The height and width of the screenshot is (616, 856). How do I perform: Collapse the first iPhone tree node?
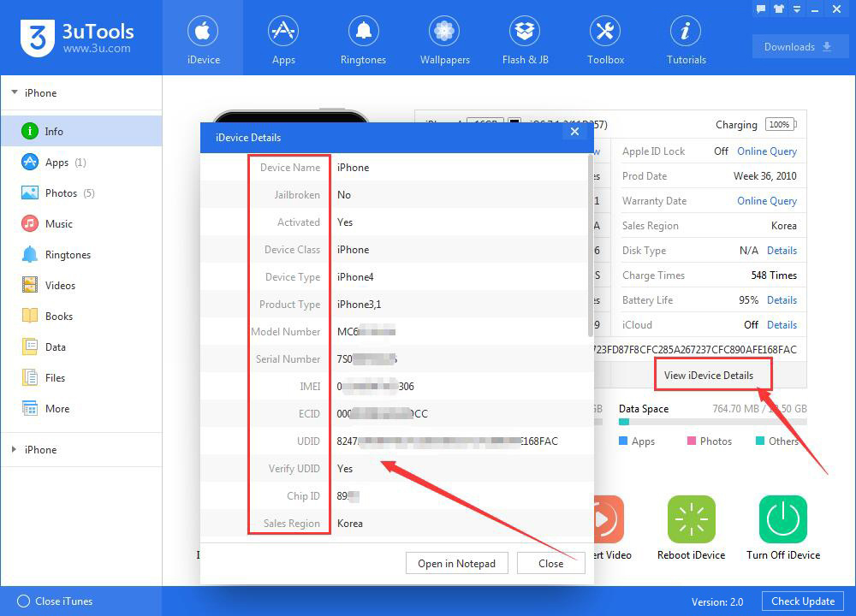tap(15, 92)
